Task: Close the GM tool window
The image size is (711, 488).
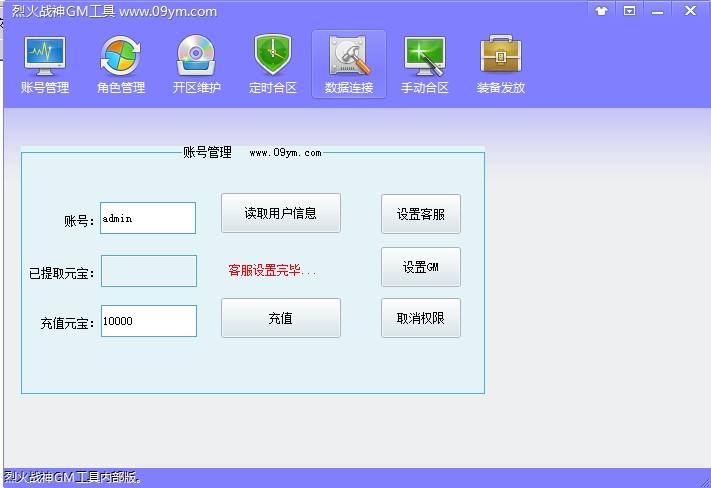Action: click(x=690, y=10)
